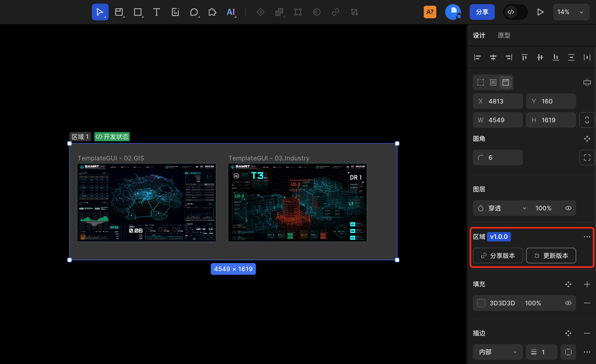This screenshot has height=364, width=596.
Task: Click the 更新版本 button
Action: coord(551,255)
